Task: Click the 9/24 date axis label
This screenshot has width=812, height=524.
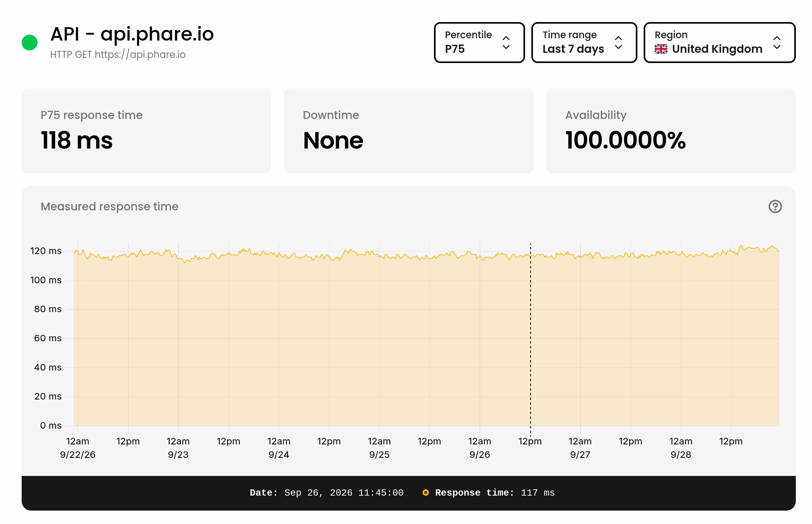Action: pyautogui.click(x=279, y=455)
